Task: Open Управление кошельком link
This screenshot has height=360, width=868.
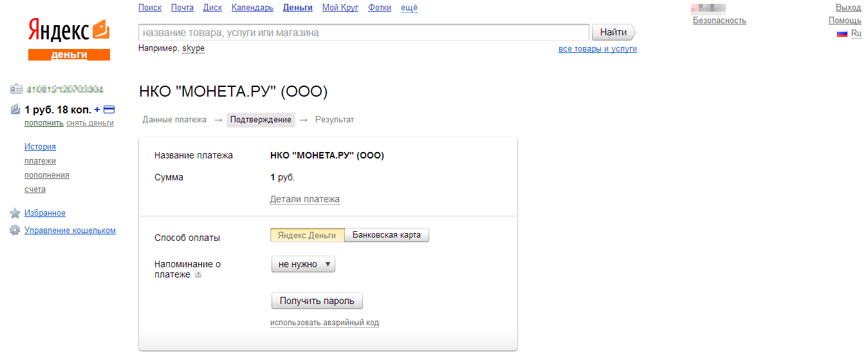Action: click(x=70, y=231)
